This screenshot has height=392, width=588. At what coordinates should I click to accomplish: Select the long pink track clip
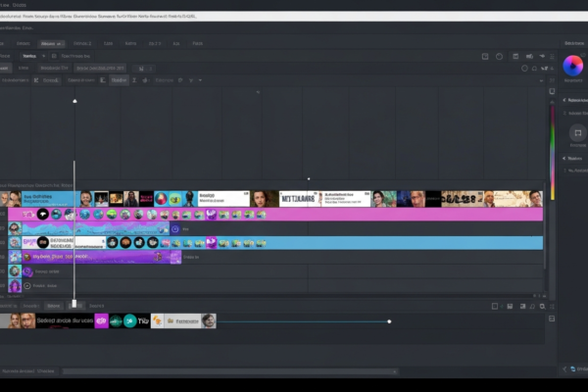(x=275, y=215)
